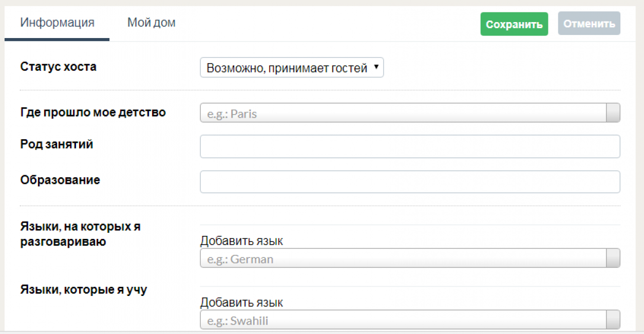Viewport: 644px width, 334px height.
Task: Open the Мой дом tab
Action: pos(151,23)
